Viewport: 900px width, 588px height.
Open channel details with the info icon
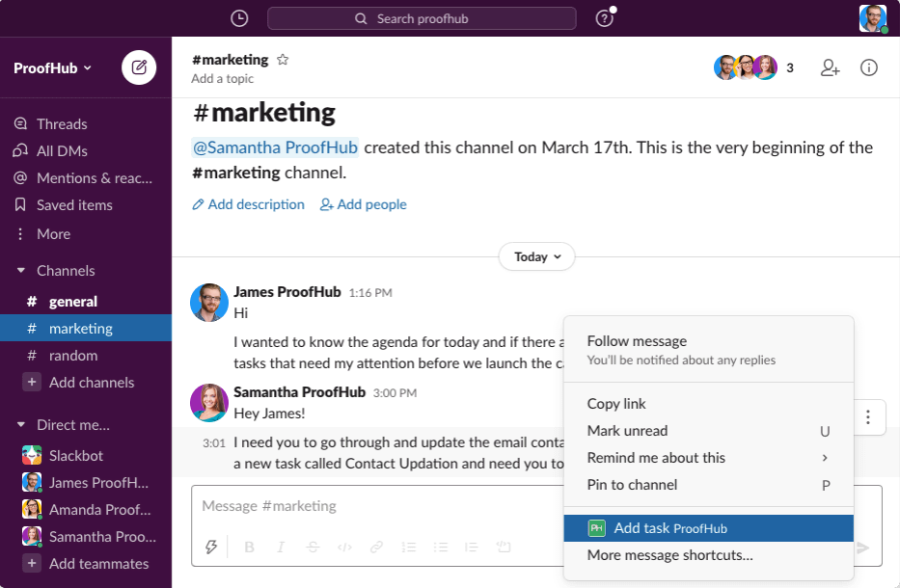click(x=868, y=67)
